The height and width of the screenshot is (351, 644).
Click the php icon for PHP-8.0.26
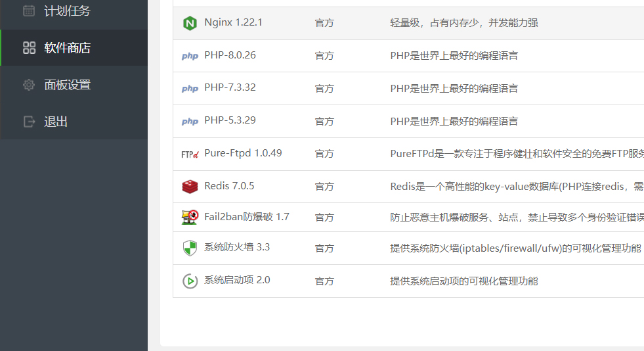point(190,56)
